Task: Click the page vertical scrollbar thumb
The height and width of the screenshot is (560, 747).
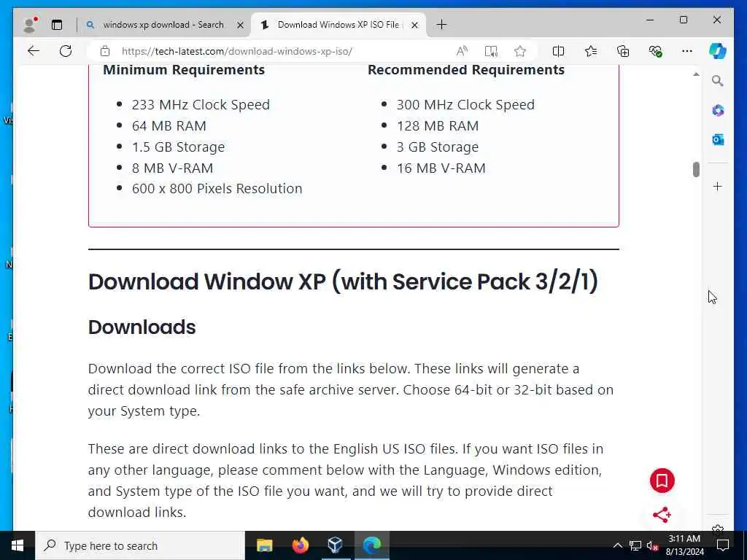Action: tap(696, 169)
